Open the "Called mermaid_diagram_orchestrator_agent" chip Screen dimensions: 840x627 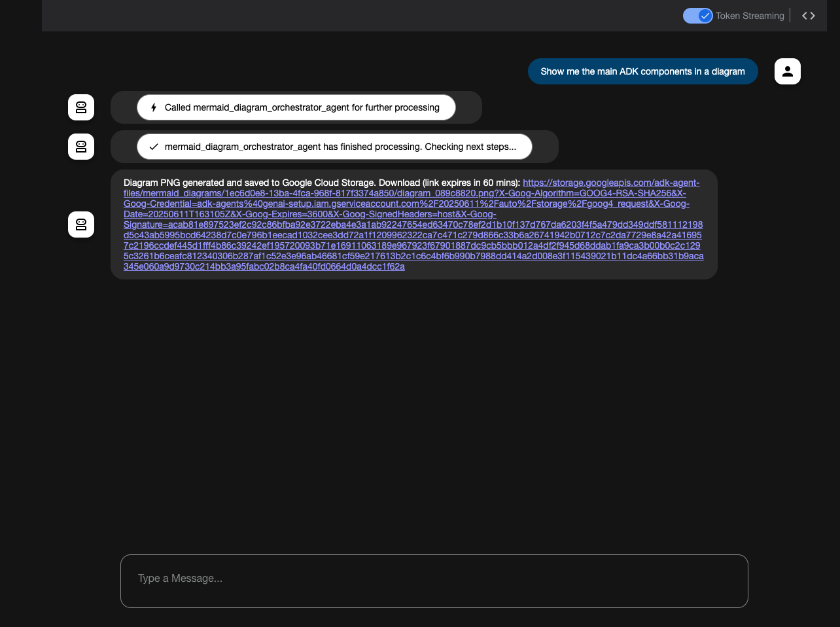(x=296, y=107)
